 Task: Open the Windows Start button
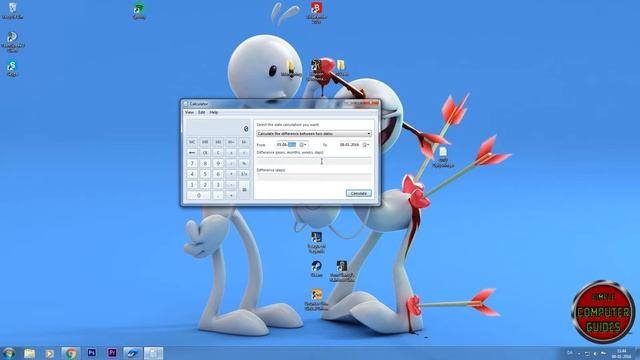(9, 353)
